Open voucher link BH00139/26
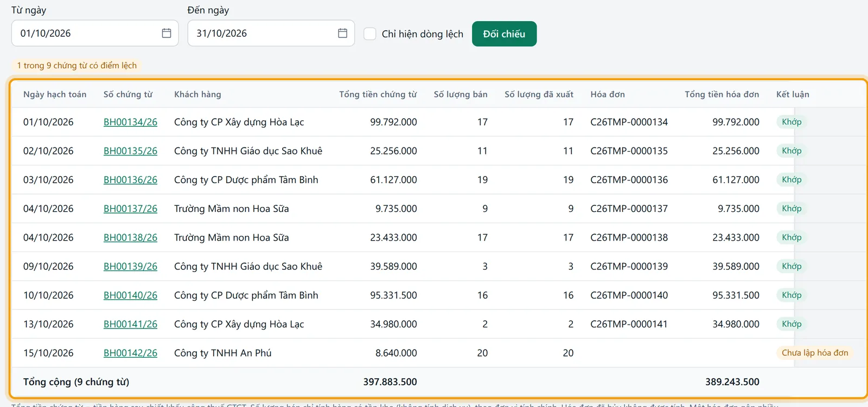Viewport: 868px width, 407px height. 130,266
